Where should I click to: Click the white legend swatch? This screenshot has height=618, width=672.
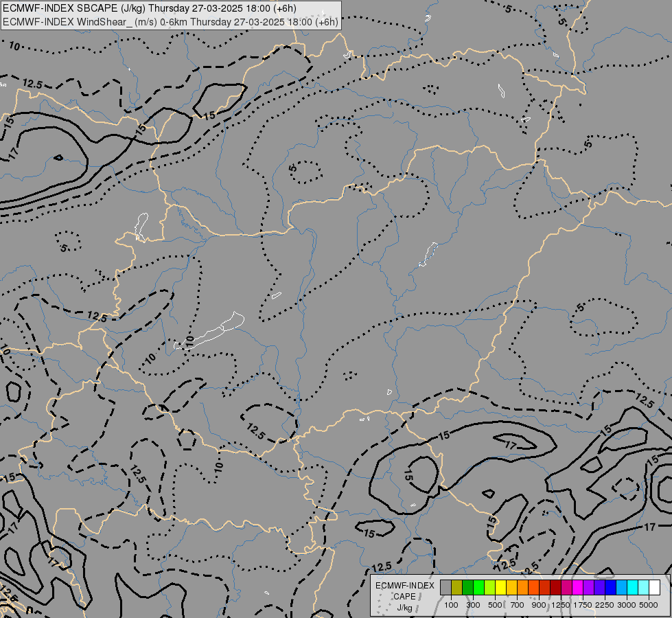pos(656,588)
